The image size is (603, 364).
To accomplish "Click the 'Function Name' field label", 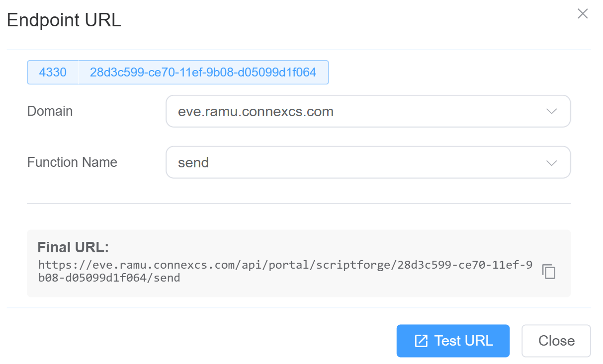I will [72, 162].
